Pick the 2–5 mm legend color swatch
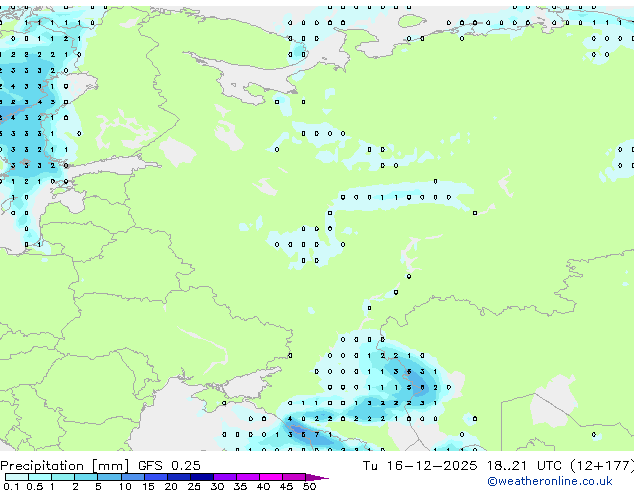The width and height of the screenshot is (634, 490). tap(86, 477)
